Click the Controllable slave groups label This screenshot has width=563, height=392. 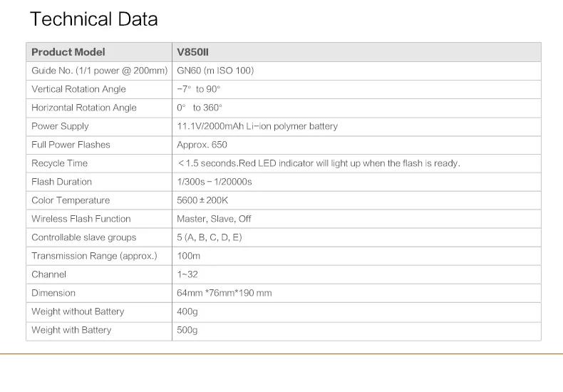[x=83, y=237]
